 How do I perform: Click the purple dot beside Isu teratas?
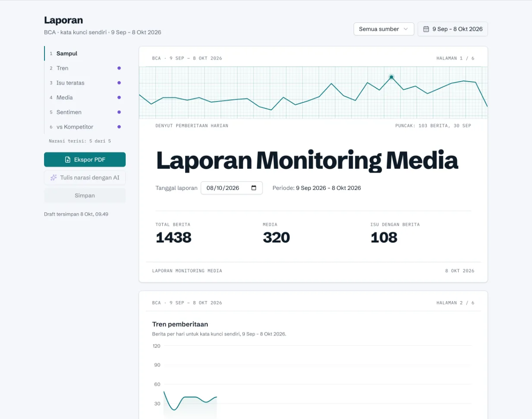[x=119, y=83]
